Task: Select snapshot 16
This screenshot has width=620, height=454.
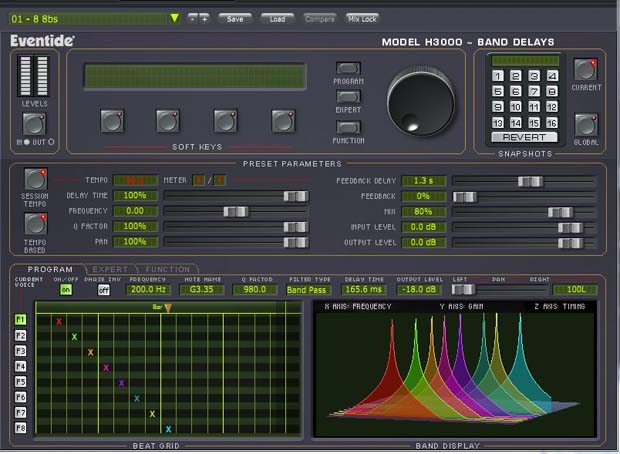Action: 552,123
